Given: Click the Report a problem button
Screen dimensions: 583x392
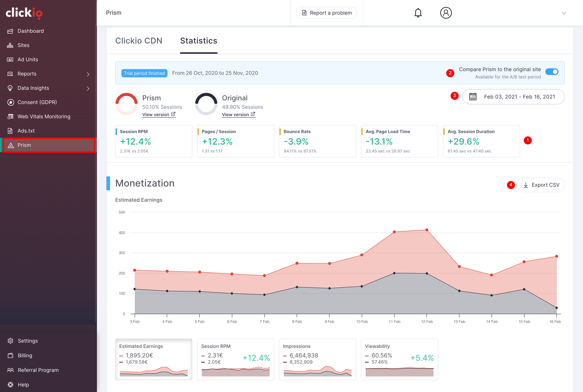Looking at the screenshot, I should [x=326, y=13].
